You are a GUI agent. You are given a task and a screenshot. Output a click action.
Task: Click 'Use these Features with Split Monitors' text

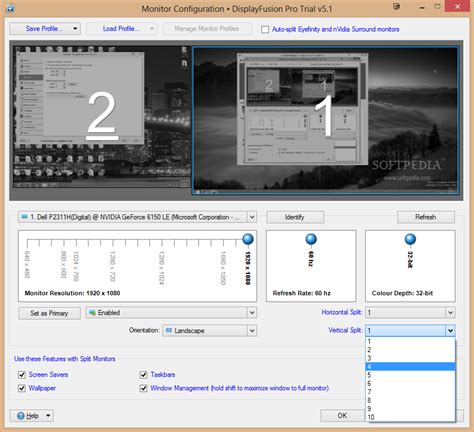click(65, 359)
